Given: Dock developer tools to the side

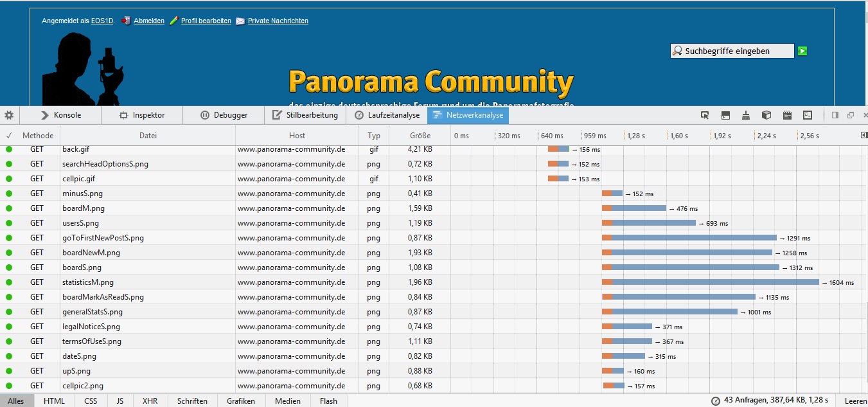Looking at the screenshot, I should pyautogui.click(x=835, y=115).
